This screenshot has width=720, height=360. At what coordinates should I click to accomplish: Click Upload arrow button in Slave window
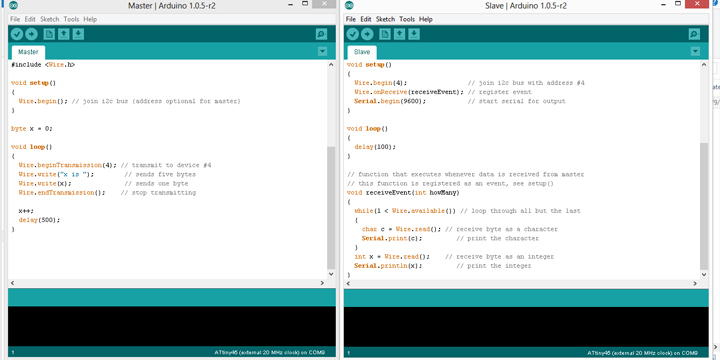[x=367, y=34]
